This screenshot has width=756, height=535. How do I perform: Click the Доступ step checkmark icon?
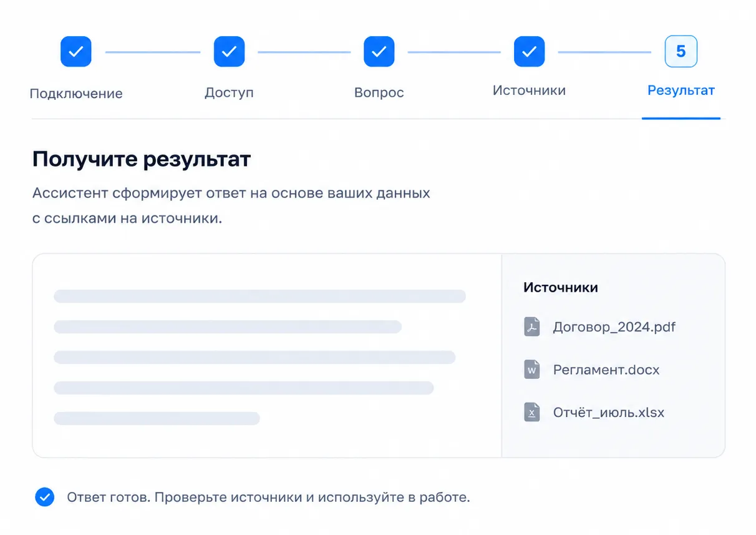coord(229,51)
